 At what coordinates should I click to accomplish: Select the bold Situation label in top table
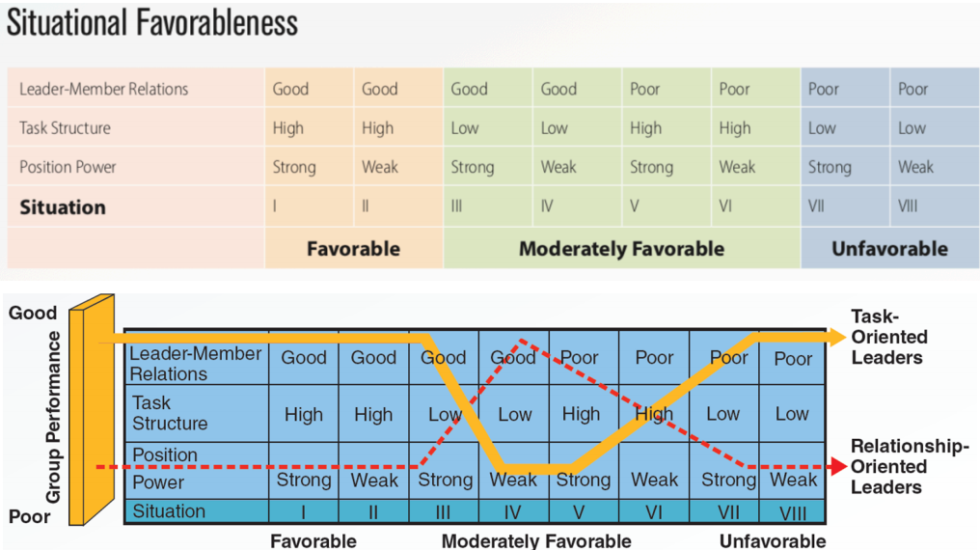[x=63, y=207]
